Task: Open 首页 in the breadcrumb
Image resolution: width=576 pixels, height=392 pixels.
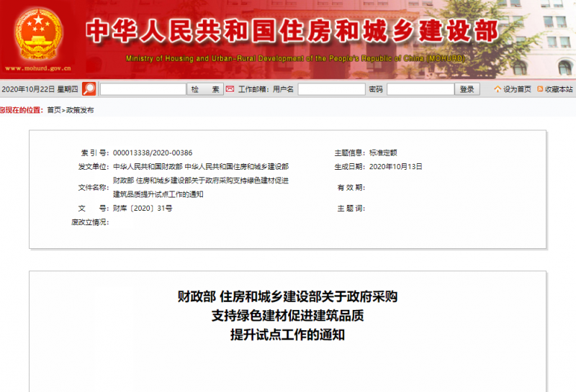Action: pyautogui.click(x=54, y=110)
